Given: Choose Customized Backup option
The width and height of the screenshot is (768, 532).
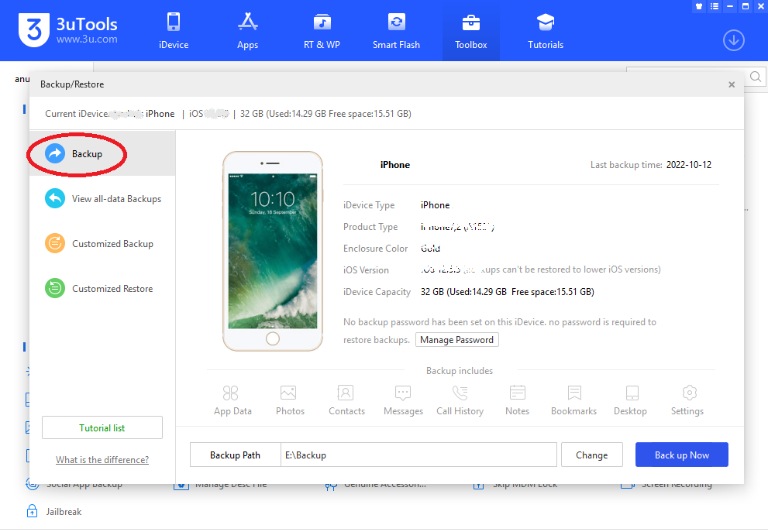Looking at the screenshot, I should point(102,244).
